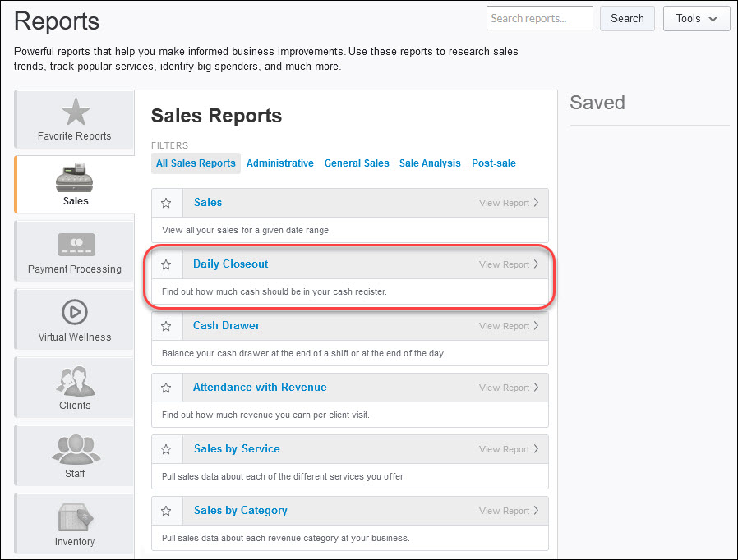Filter by Administrative reports
Screen dimensions: 738x560
click(x=280, y=163)
